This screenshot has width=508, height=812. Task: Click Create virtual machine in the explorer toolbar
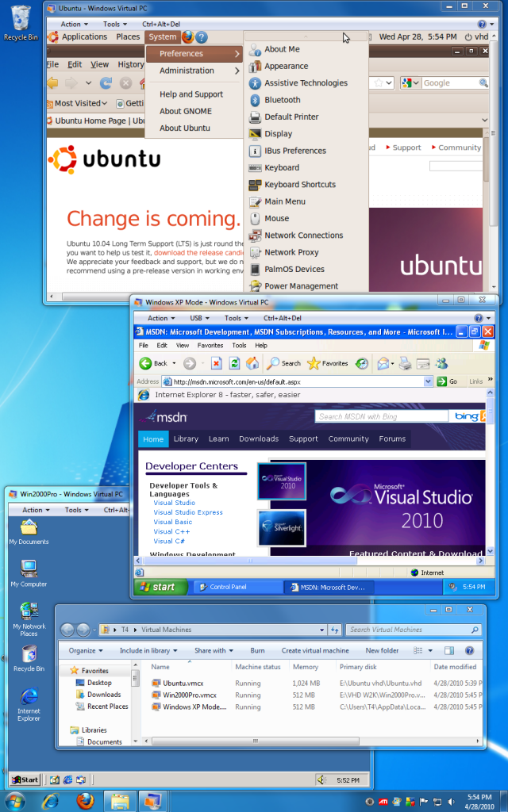click(x=315, y=650)
